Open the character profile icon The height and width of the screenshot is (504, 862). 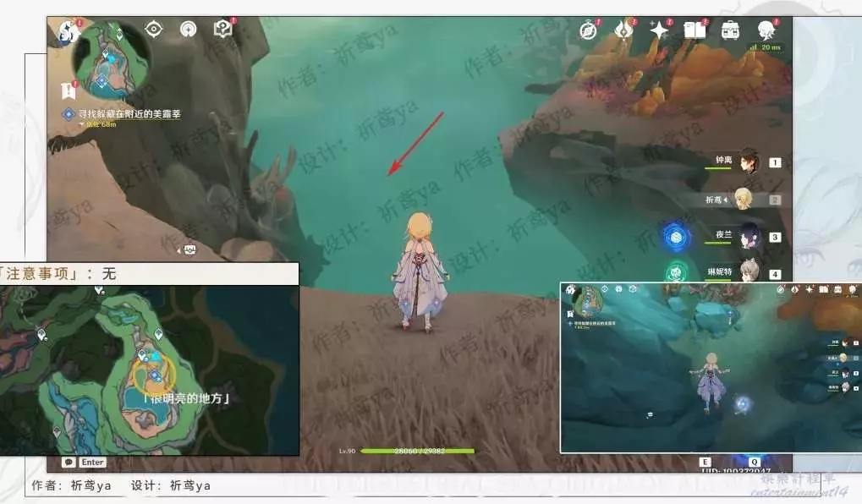tap(766, 30)
